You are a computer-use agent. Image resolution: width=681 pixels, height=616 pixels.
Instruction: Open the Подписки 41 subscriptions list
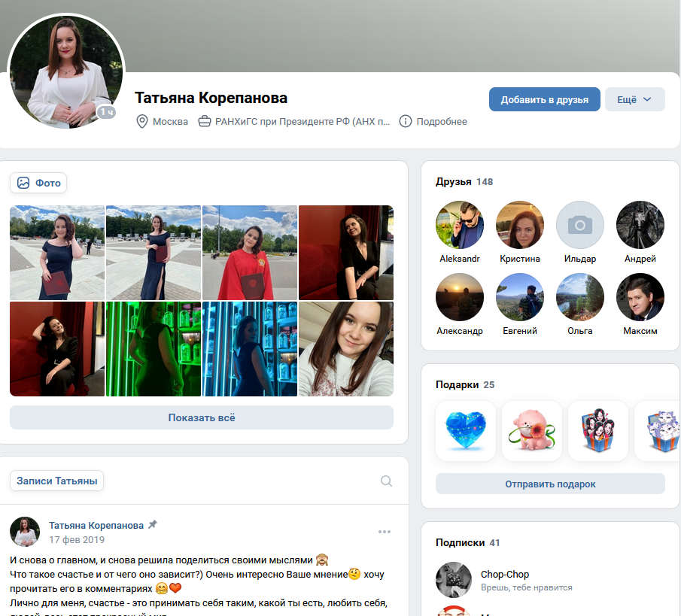coord(468,542)
